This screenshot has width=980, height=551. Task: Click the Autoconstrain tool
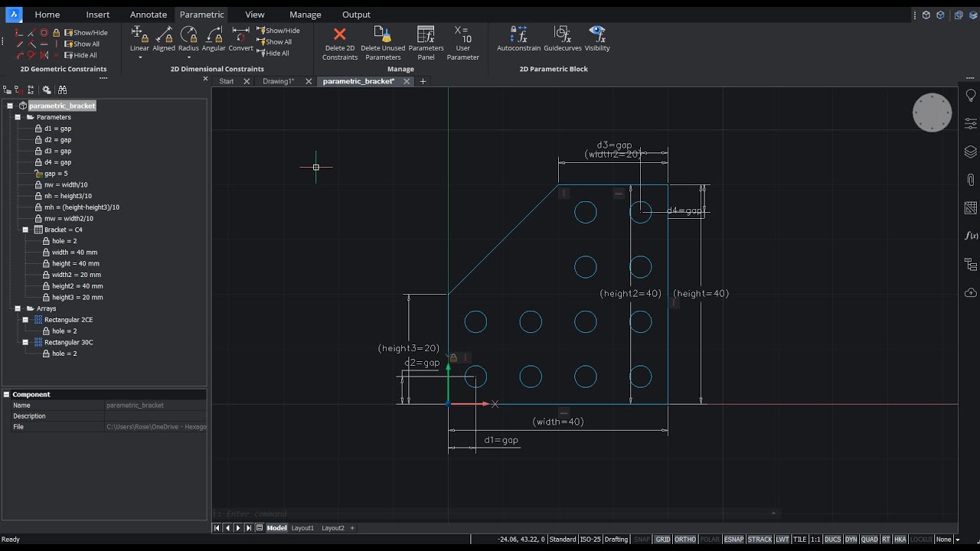pyautogui.click(x=518, y=39)
